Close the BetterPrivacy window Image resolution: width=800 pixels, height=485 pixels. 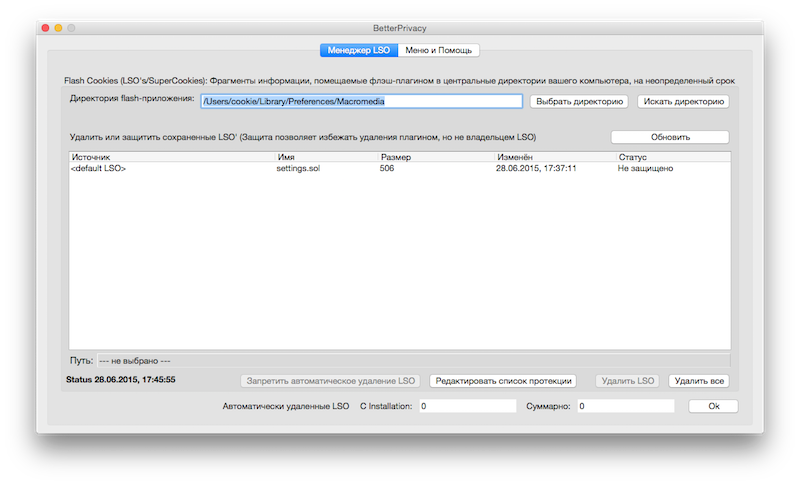[x=45, y=29]
